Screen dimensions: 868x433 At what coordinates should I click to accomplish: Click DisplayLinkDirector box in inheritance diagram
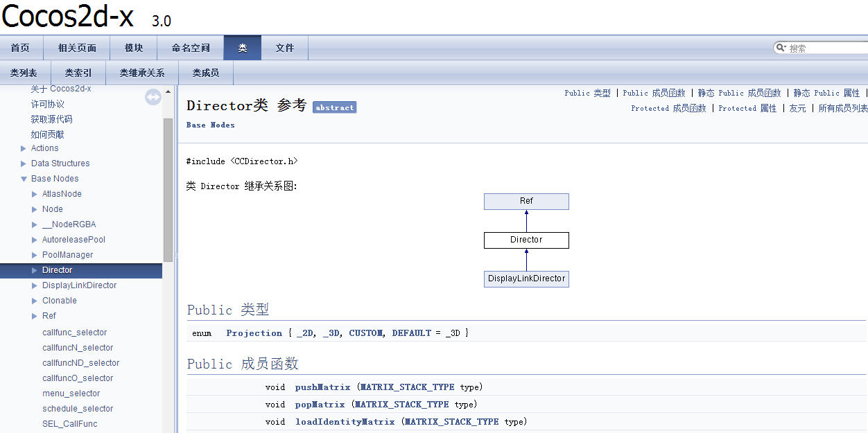(526, 279)
